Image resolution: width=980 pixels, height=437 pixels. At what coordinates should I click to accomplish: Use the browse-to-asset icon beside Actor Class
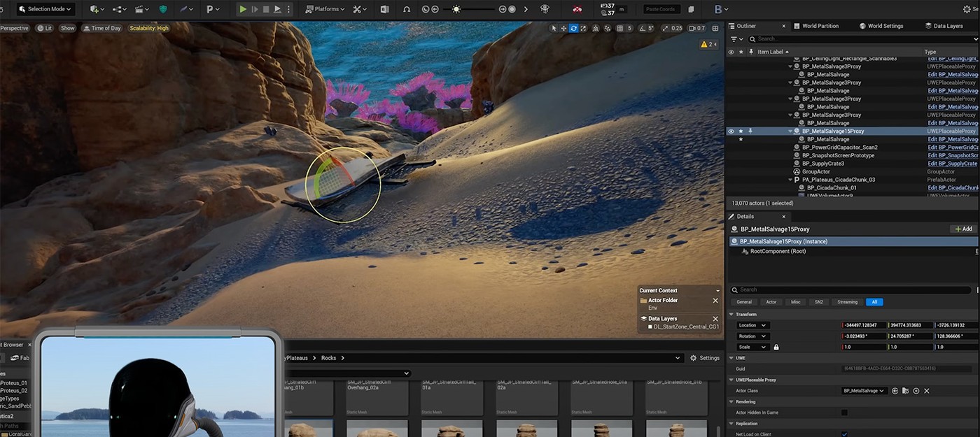click(905, 391)
